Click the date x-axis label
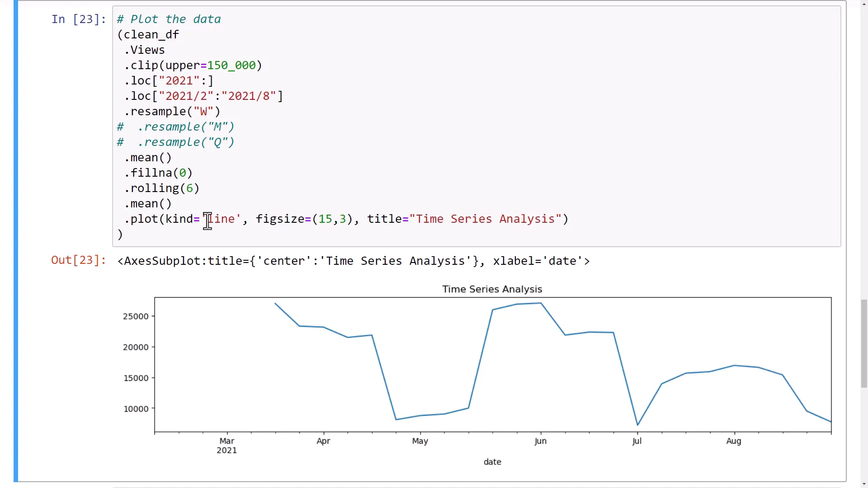Image resolution: width=868 pixels, height=488 pixels. (x=492, y=462)
